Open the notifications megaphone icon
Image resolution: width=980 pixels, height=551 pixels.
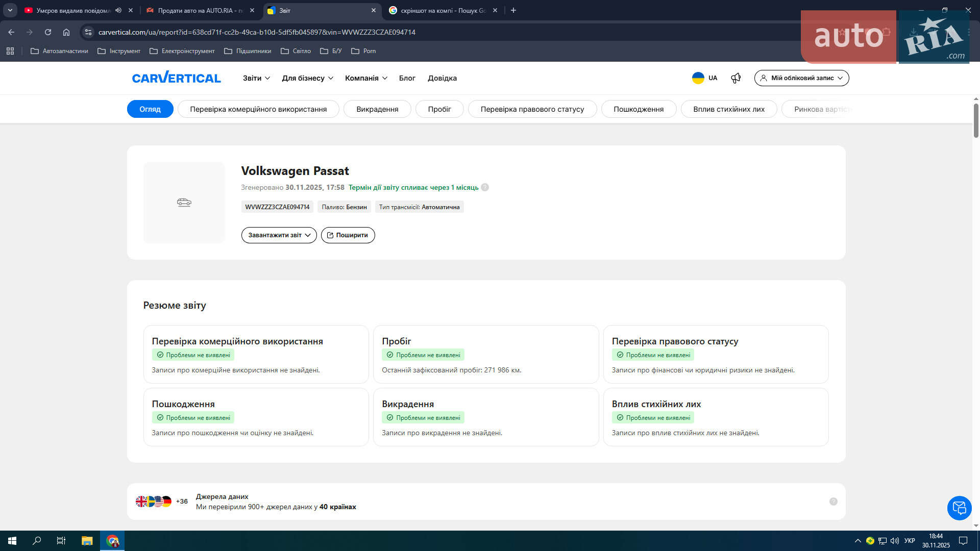click(x=736, y=78)
